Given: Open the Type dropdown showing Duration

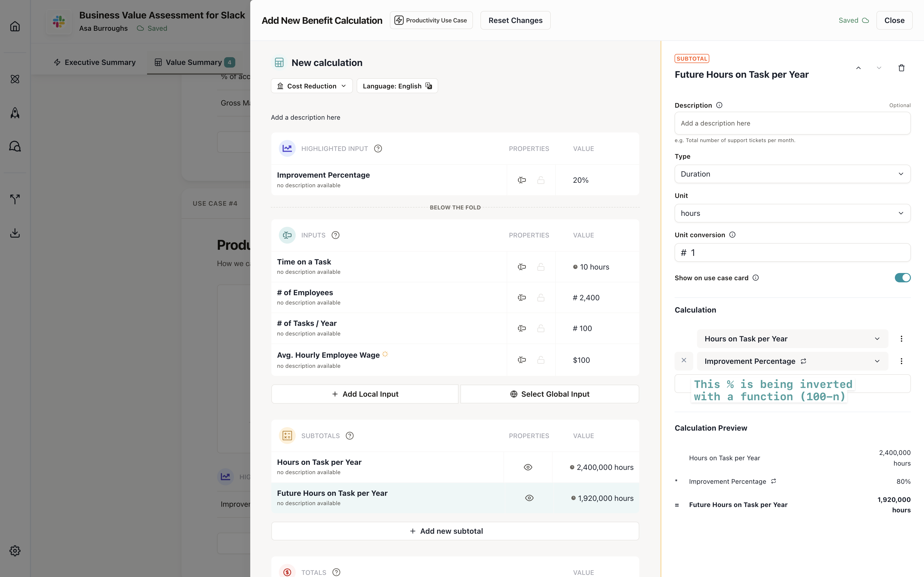Looking at the screenshot, I should pyautogui.click(x=792, y=174).
